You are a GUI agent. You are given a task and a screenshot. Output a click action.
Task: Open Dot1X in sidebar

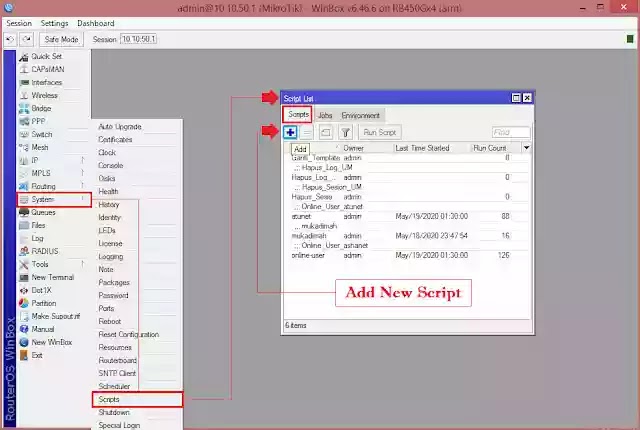[x=41, y=290]
